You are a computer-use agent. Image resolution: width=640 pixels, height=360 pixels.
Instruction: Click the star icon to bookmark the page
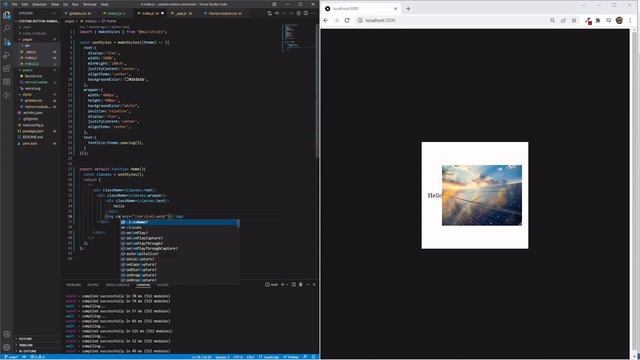pyautogui.click(x=574, y=20)
